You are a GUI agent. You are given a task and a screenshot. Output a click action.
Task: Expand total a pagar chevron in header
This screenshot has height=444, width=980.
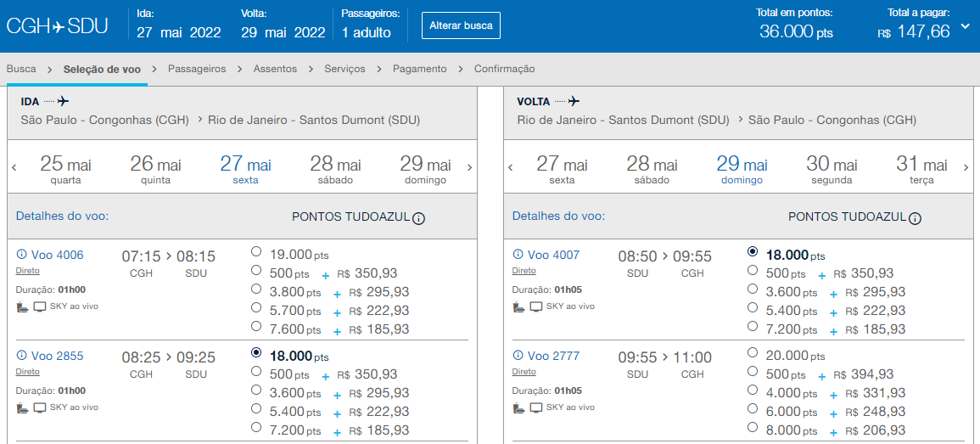966,26
